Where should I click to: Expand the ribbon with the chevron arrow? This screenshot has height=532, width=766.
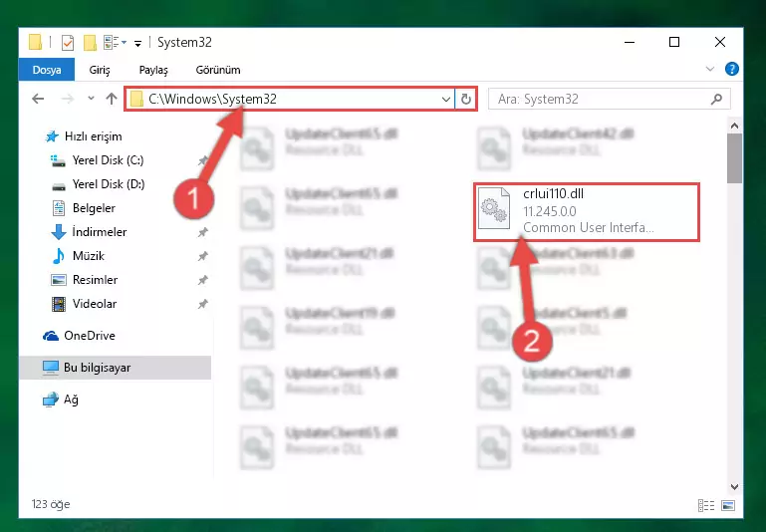pyautogui.click(x=710, y=70)
